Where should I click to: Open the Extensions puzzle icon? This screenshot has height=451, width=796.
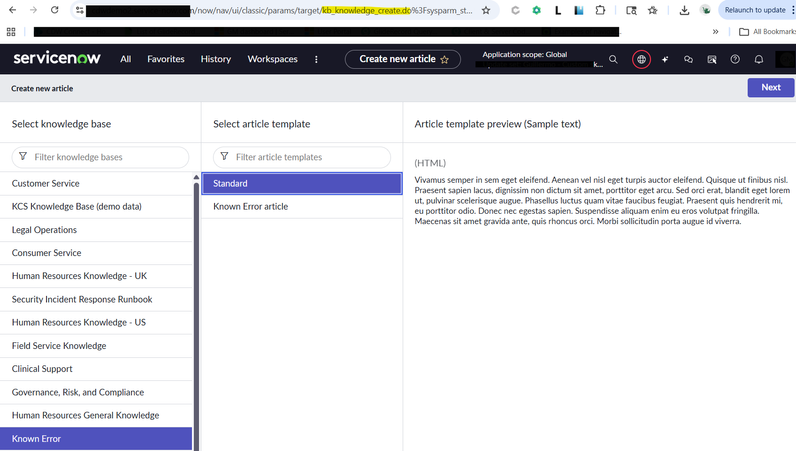click(600, 10)
